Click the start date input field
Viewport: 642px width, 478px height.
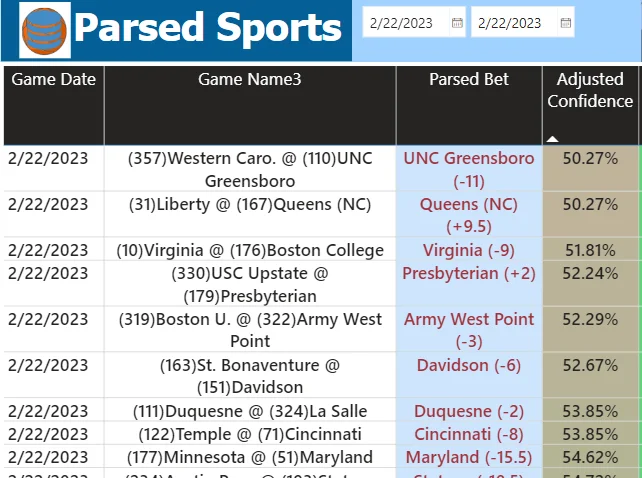click(402, 23)
